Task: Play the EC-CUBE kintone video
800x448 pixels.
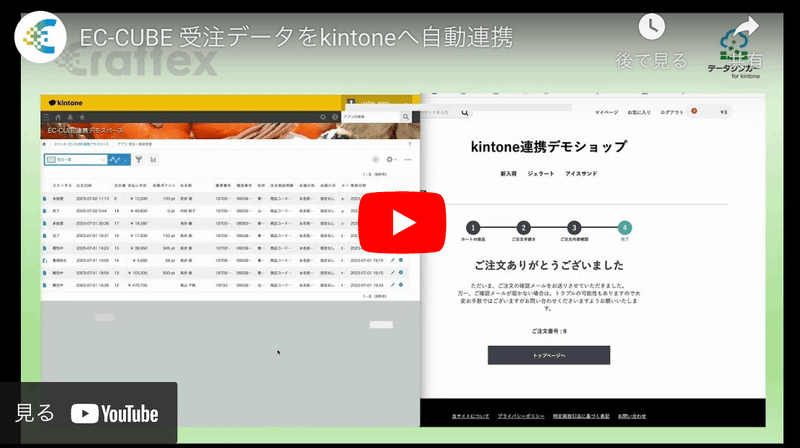Action: (x=402, y=222)
